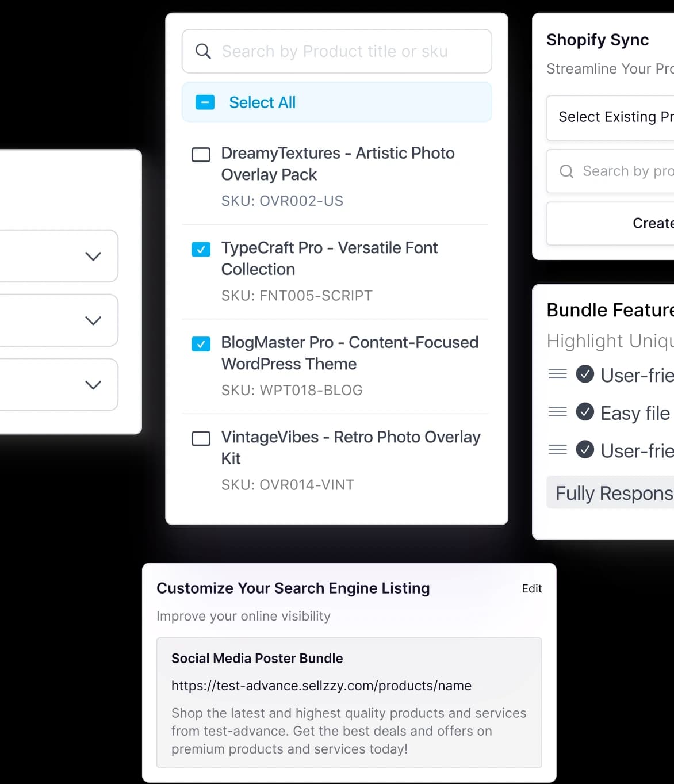
Task: Click Edit on the search engine listing
Action: pyautogui.click(x=531, y=588)
